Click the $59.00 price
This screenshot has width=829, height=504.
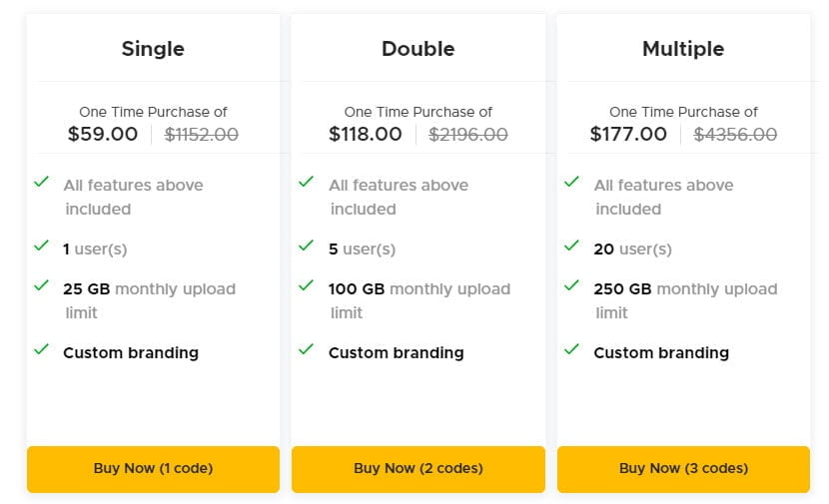coord(103,134)
